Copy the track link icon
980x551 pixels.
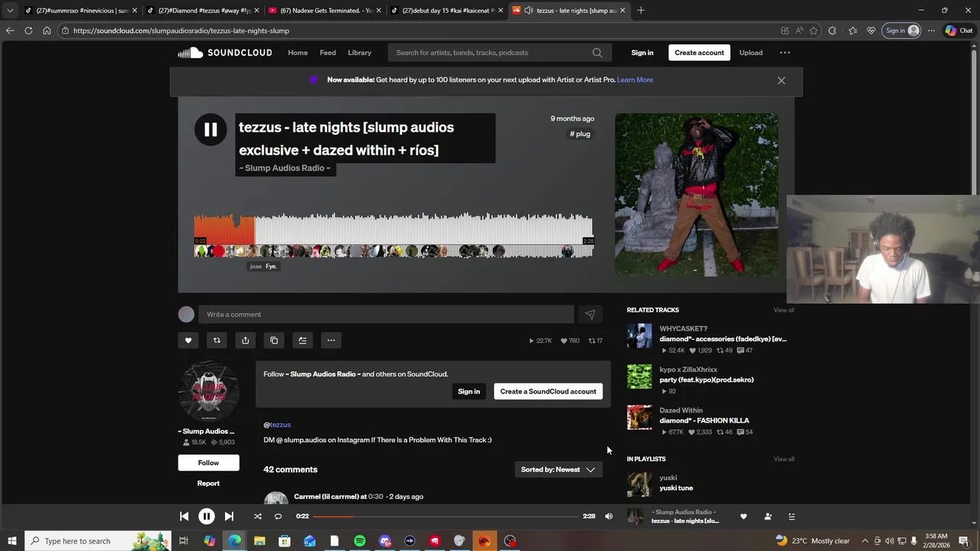click(x=274, y=341)
